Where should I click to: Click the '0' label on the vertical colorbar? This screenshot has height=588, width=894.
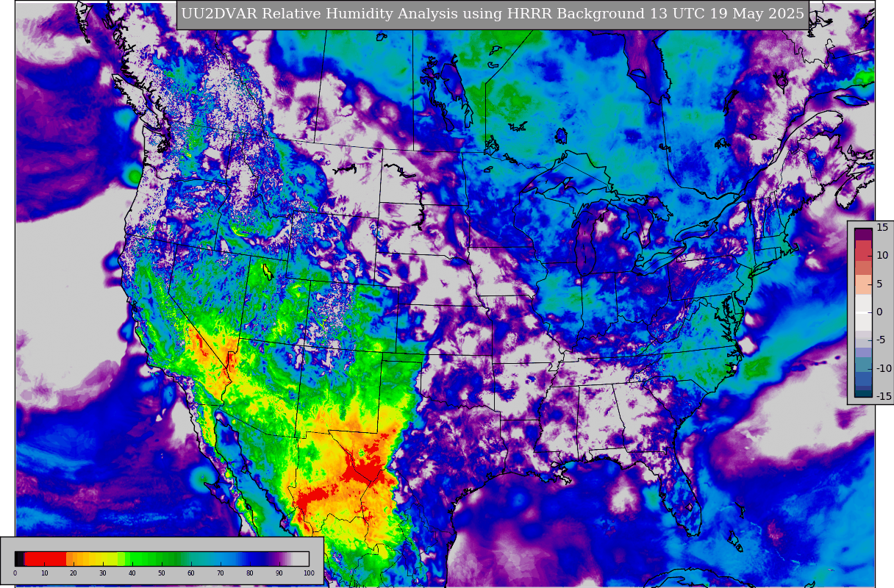pyautogui.click(x=879, y=312)
